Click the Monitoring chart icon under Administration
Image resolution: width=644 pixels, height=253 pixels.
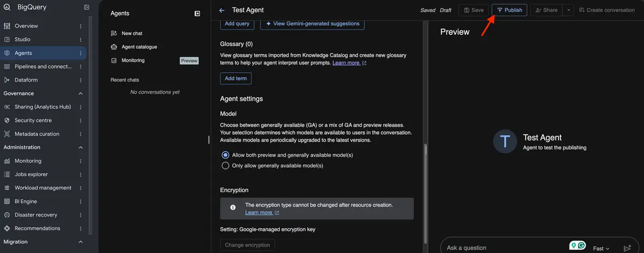pos(7,161)
